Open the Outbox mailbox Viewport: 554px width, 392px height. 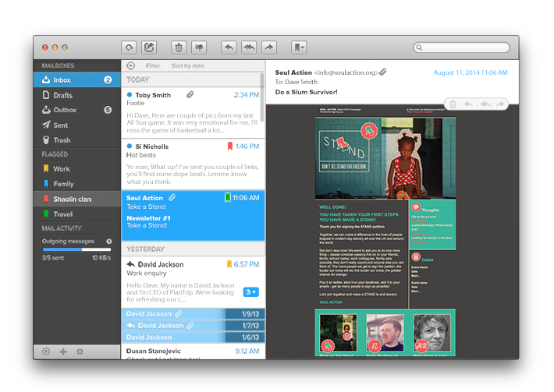(77, 110)
